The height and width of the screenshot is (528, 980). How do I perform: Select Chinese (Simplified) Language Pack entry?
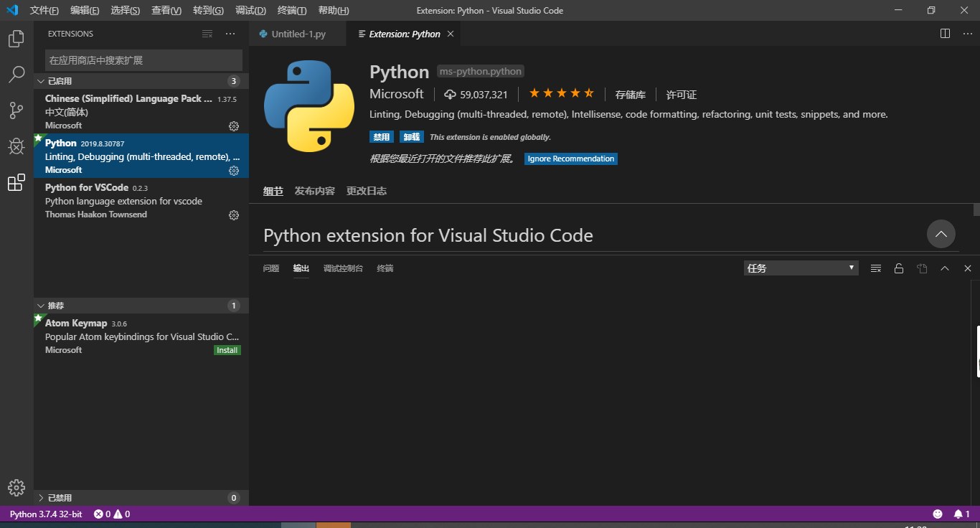[x=141, y=111]
